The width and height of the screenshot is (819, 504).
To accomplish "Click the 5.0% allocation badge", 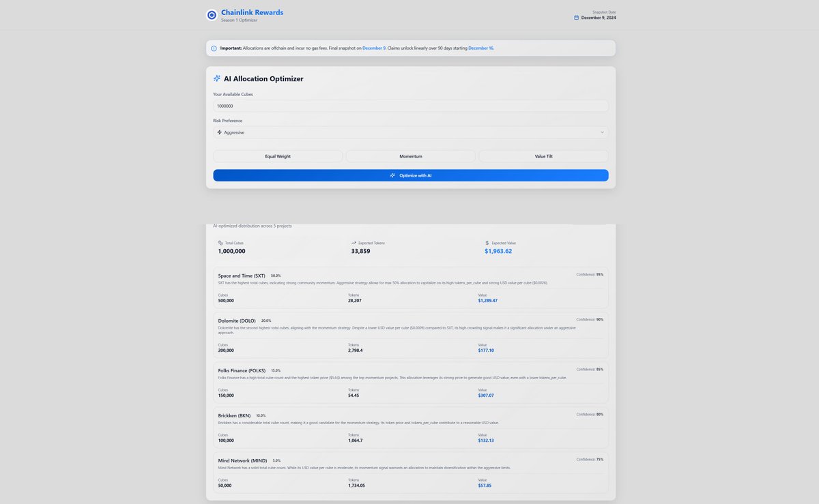I will 276,460.
